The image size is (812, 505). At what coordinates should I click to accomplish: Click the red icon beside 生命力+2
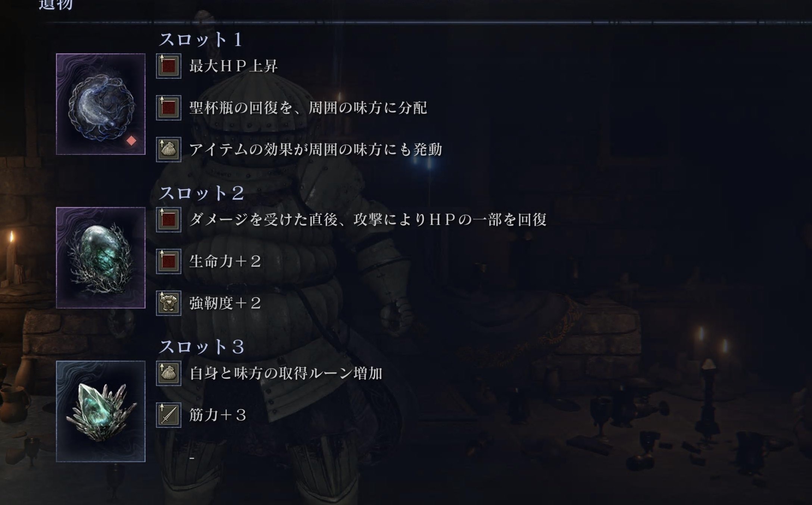pyautogui.click(x=169, y=261)
